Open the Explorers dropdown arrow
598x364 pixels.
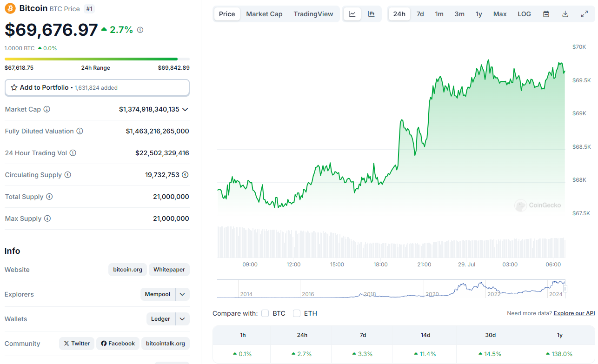pos(182,294)
